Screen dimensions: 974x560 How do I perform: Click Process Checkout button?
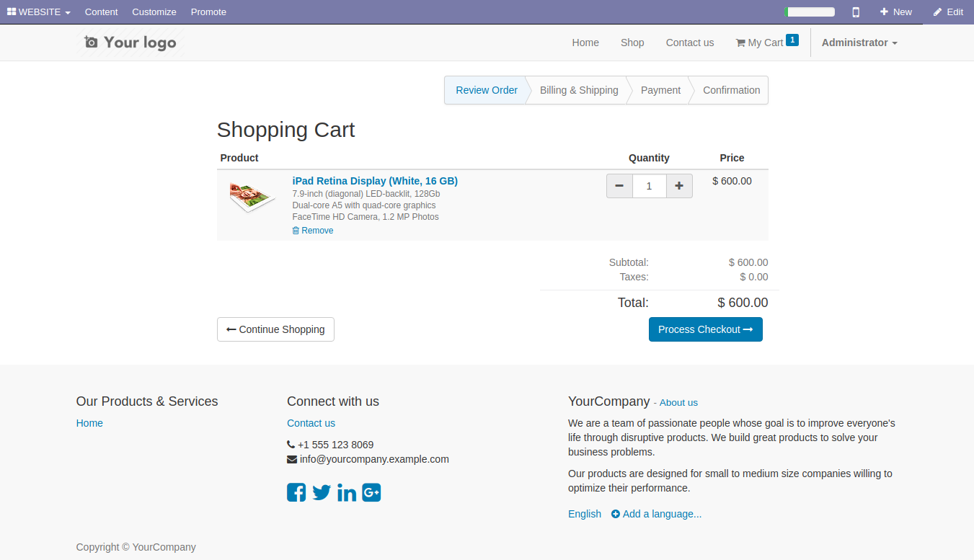click(706, 329)
